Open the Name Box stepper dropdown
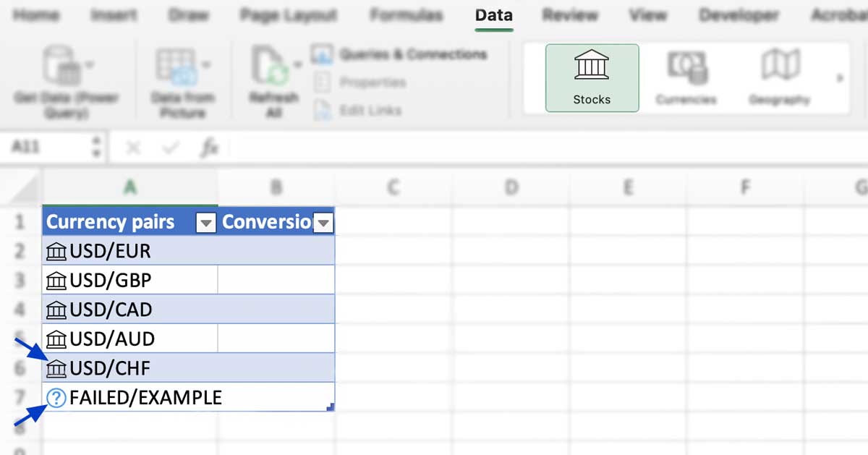The image size is (868, 455). (x=98, y=147)
